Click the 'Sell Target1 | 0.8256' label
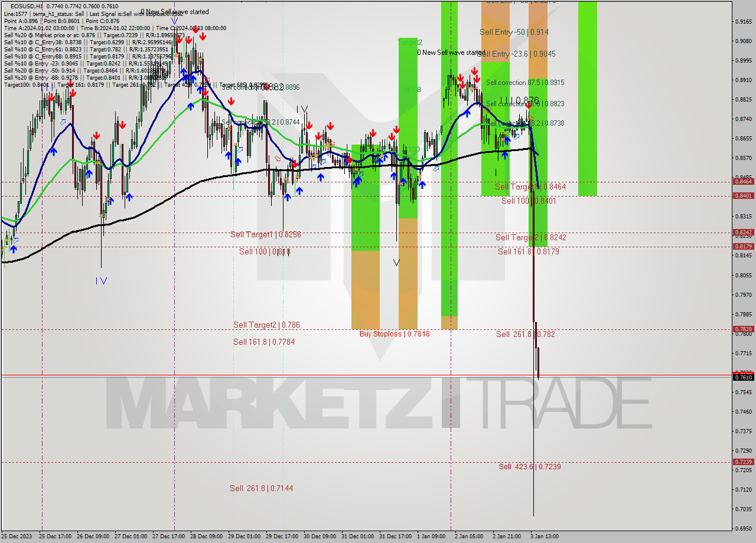Image resolution: width=756 pixels, height=543 pixels. click(266, 234)
